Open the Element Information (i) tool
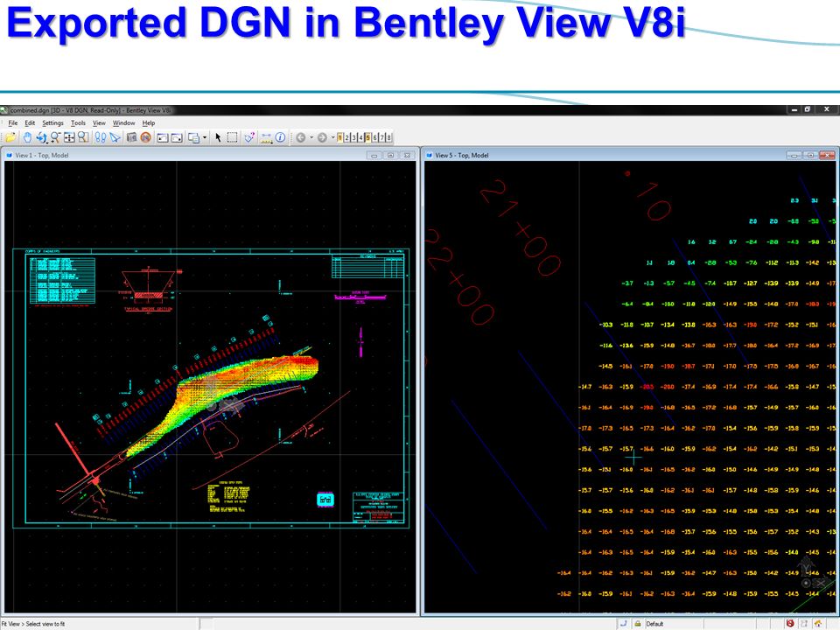Screen dimensions: 840x630 (280, 137)
